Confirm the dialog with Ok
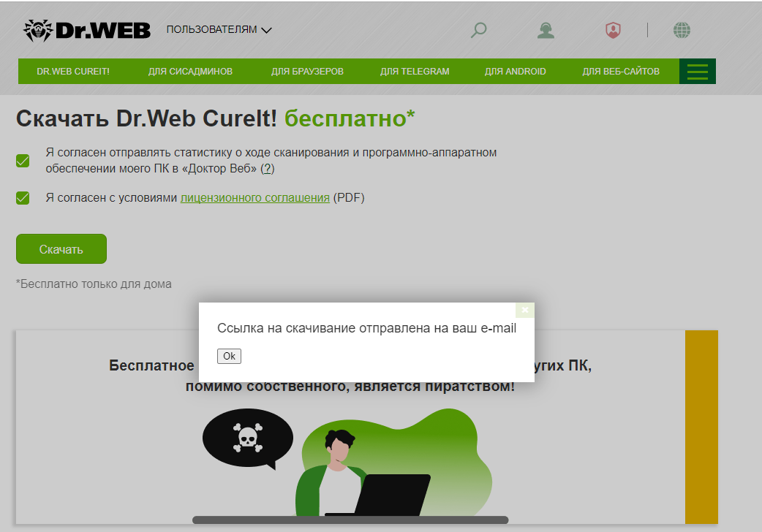 pos(229,356)
